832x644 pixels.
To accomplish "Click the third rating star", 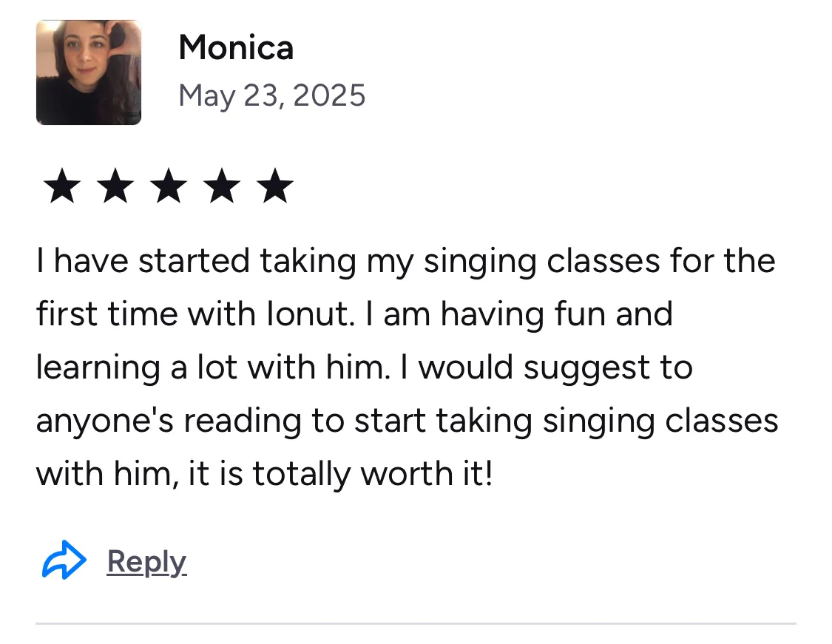I will [x=168, y=186].
